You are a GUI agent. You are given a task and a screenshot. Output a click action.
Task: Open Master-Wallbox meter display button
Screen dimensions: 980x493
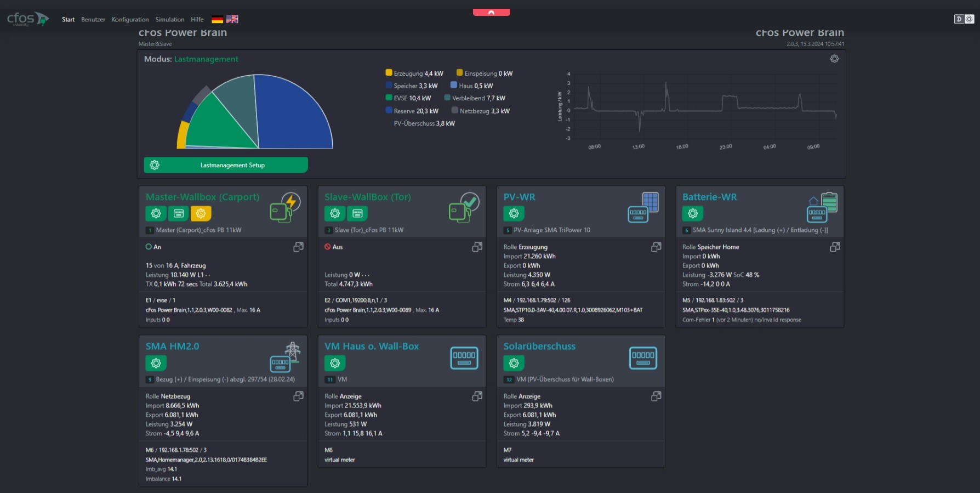click(179, 213)
